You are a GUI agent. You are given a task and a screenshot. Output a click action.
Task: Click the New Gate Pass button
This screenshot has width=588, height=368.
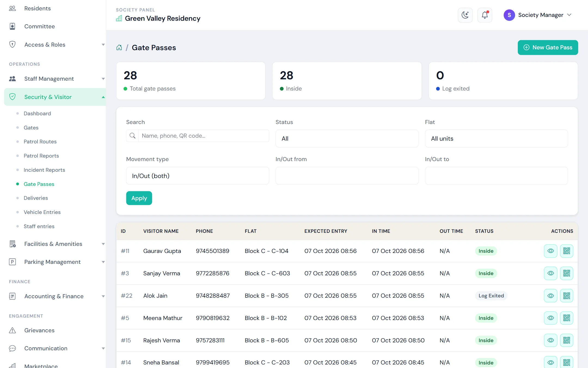tap(548, 47)
